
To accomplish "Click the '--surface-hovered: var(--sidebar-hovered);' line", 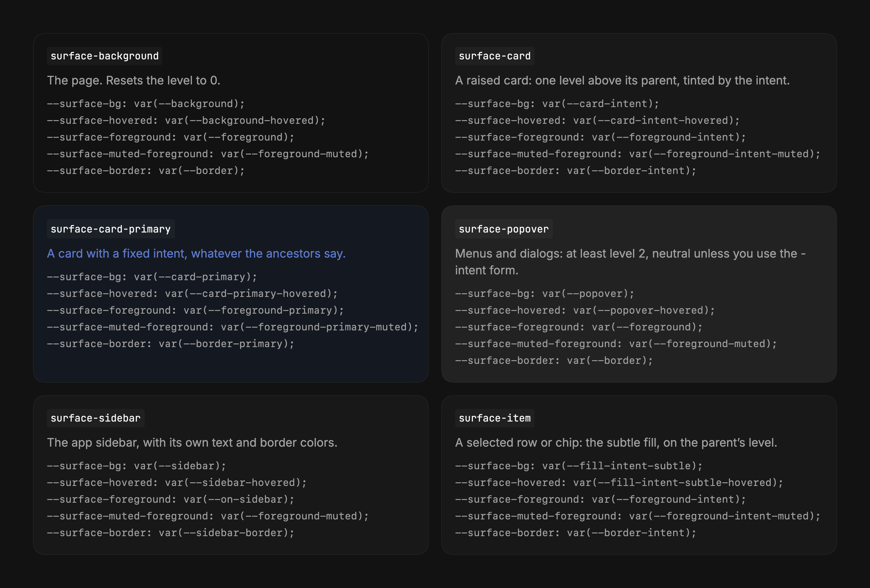I will (177, 483).
